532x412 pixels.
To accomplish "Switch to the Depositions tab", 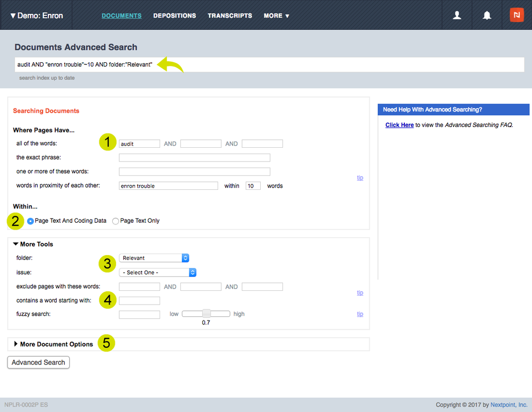I will 174,15.
